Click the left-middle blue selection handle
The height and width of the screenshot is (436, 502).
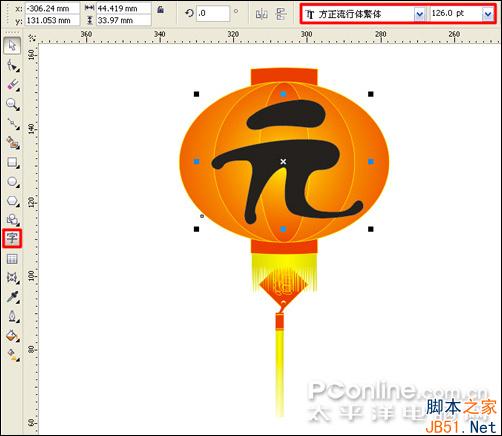click(197, 162)
